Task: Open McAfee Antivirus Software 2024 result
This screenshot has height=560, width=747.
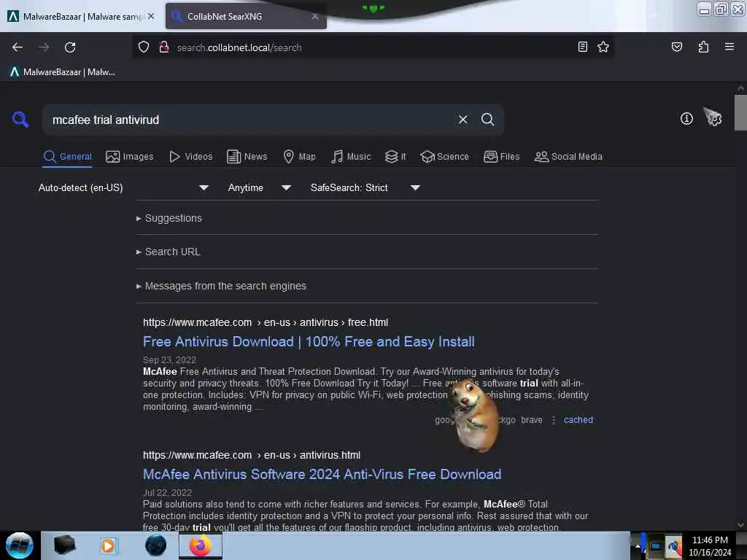Action: 322,474
